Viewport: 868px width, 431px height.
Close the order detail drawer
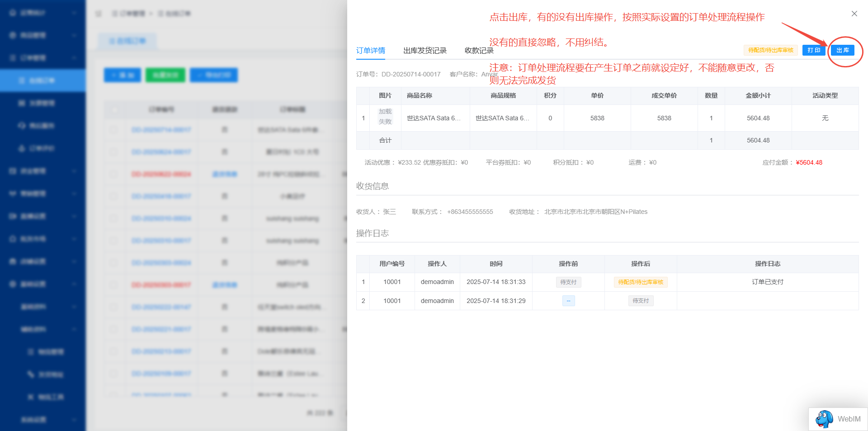[854, 14]
